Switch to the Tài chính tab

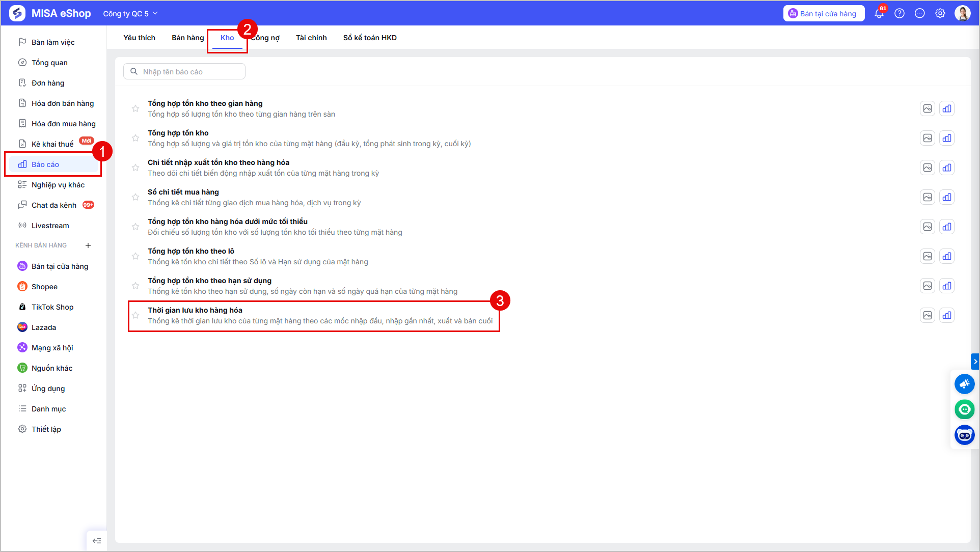[311, 38]
